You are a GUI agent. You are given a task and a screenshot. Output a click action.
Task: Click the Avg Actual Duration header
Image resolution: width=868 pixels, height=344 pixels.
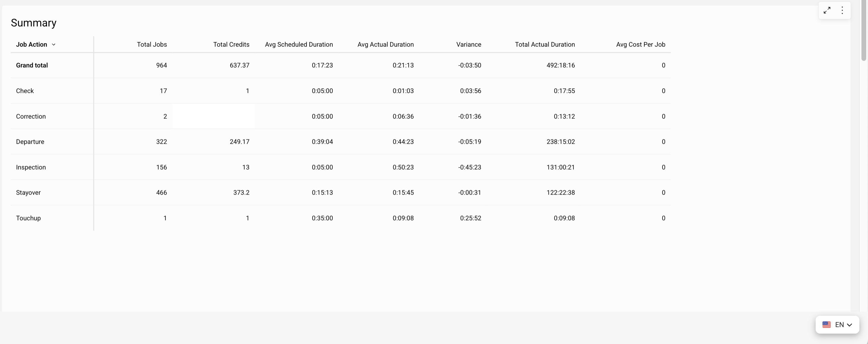coord(386,45)
